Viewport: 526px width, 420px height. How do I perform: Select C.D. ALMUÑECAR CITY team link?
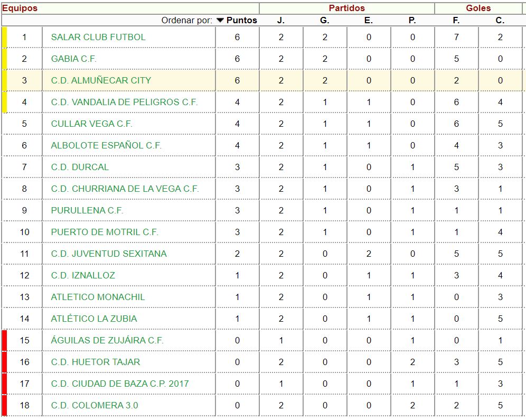[101, 80]
